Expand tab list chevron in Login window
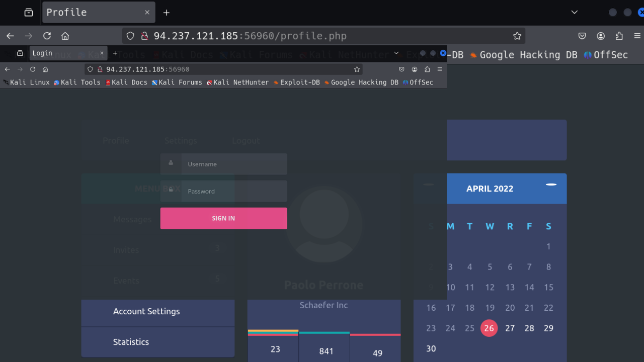This screenshot has width=644, height=362. point(396,53)
